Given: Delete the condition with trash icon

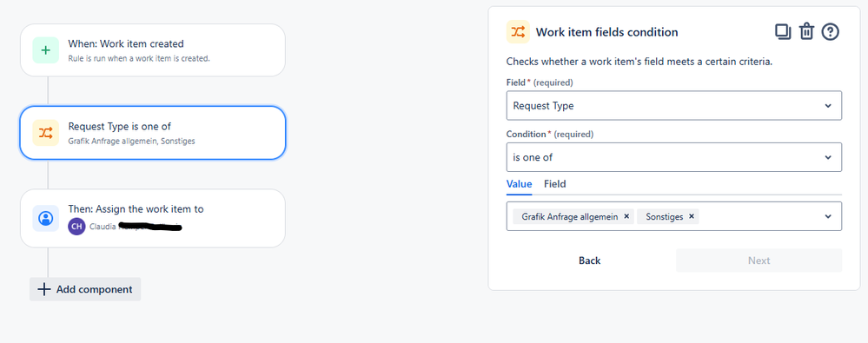Looking at the screenshot, I should 806,32.
